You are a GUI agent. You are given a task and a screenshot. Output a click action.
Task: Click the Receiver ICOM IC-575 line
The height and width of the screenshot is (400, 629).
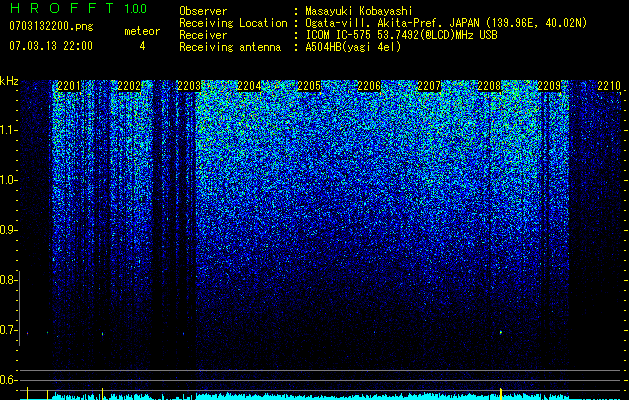coord(338,35)
